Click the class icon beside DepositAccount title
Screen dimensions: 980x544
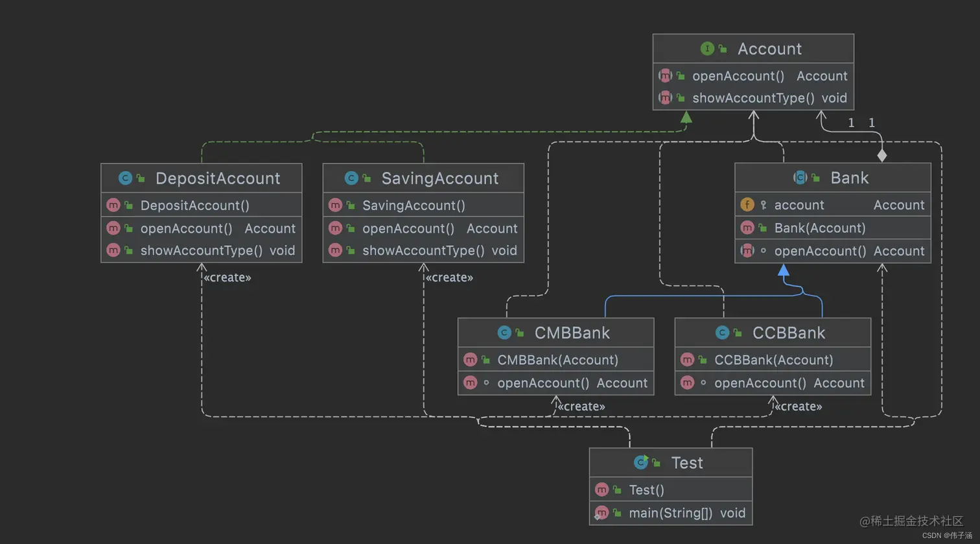(125, 178)
